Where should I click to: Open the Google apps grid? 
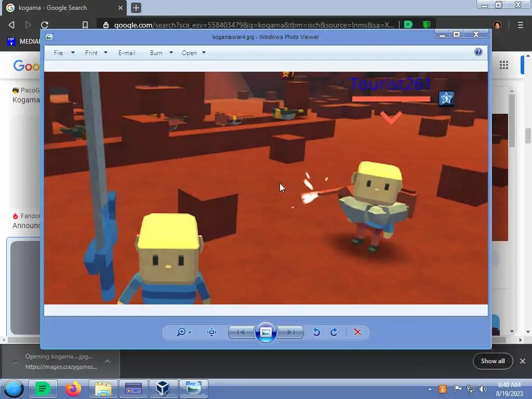coord(504,65)
